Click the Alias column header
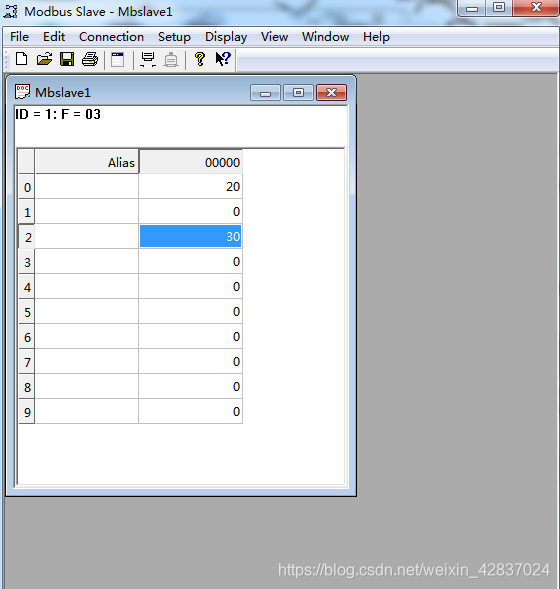This screenshot has height=589, width=560. pos(87,162)
